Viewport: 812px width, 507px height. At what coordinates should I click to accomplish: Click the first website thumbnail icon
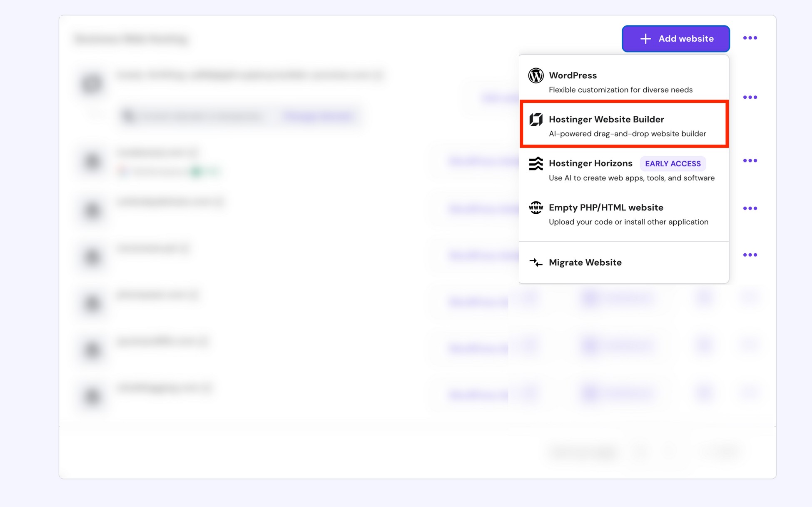tap(92, 84)
